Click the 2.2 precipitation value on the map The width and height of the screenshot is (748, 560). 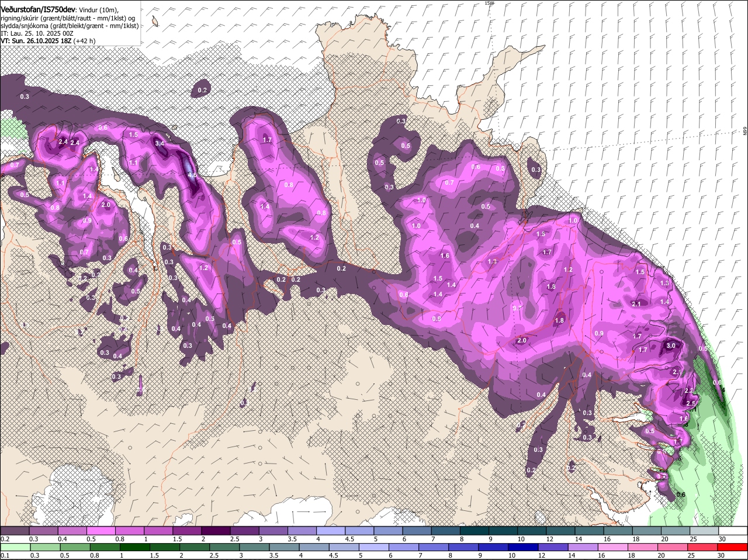[x=688, y=390]
